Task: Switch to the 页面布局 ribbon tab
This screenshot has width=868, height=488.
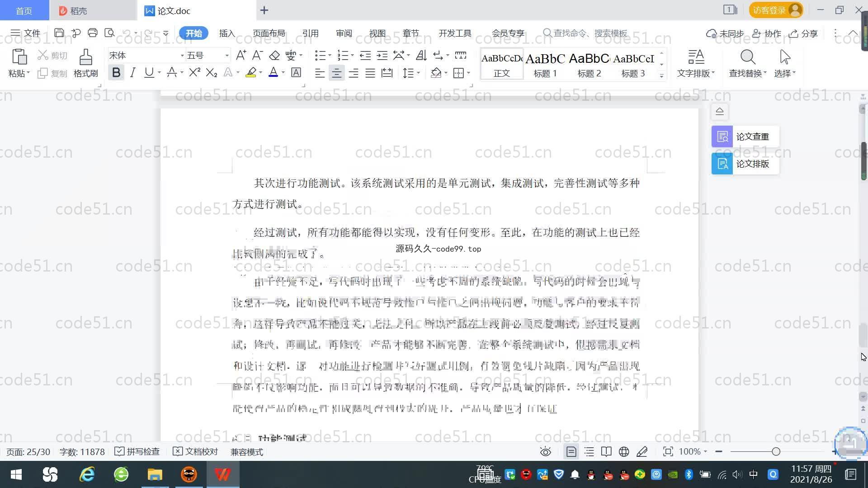Action: [269, 33]
